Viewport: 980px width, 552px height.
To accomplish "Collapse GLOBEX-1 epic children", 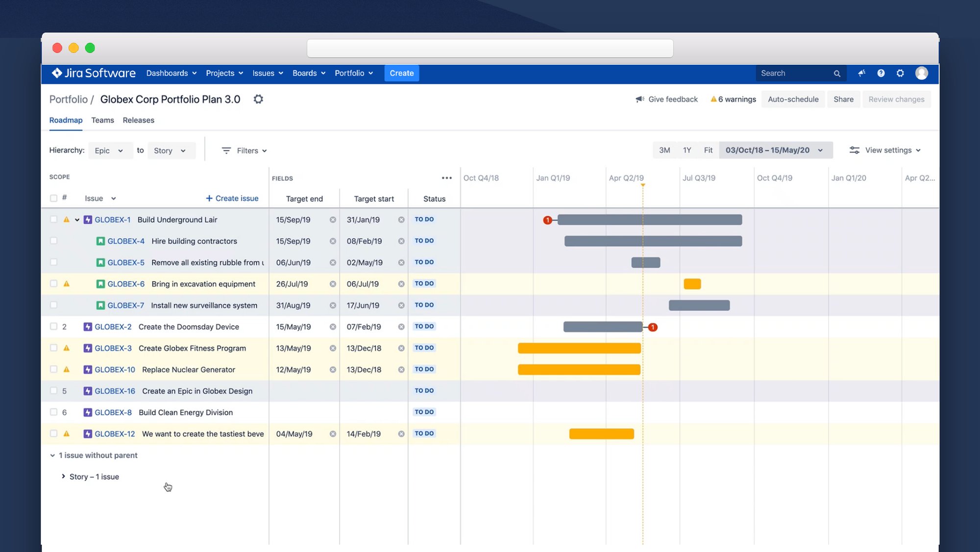I will (x=77, y=220).
